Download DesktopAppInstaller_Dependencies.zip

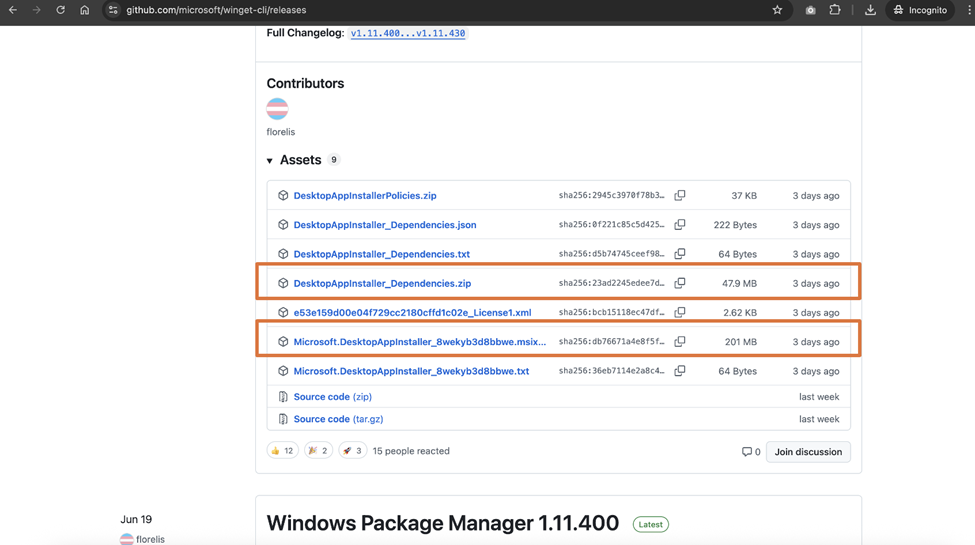(382, 283)
